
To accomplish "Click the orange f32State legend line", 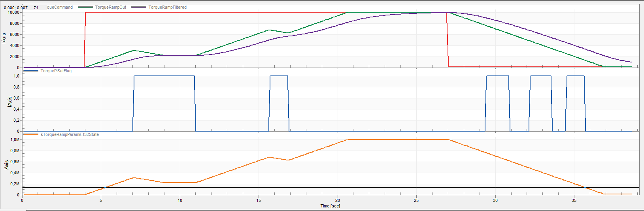I will (x=31, y=135).
